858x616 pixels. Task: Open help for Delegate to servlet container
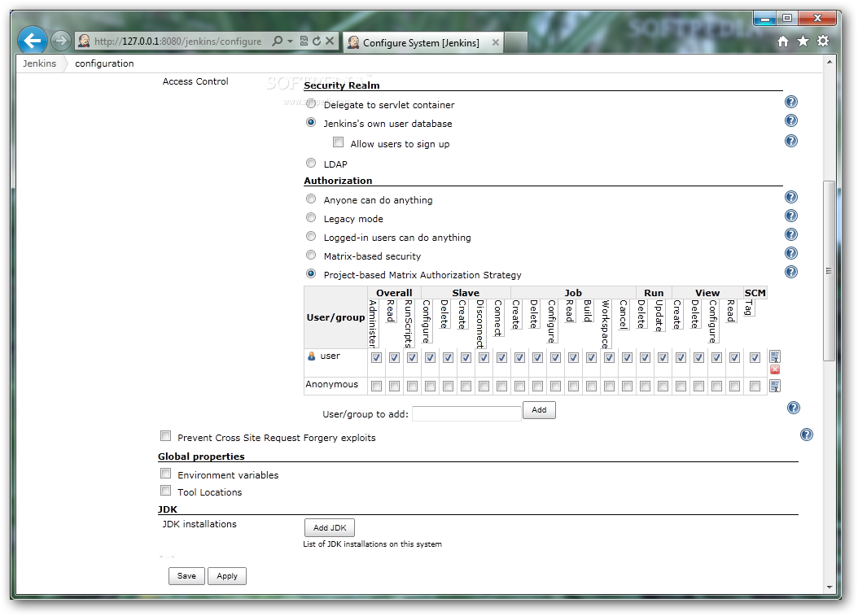click(790, 102)
